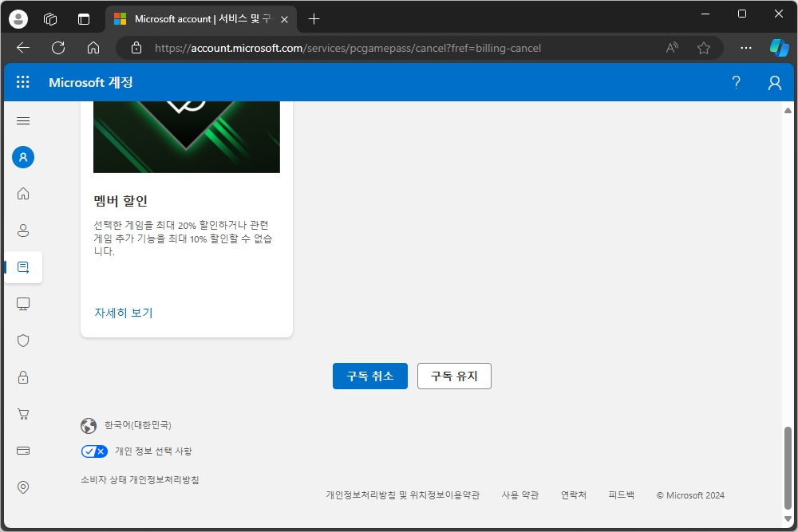Open the help question mark icon
The image size is (798, 532).
(x=736, y=82)
